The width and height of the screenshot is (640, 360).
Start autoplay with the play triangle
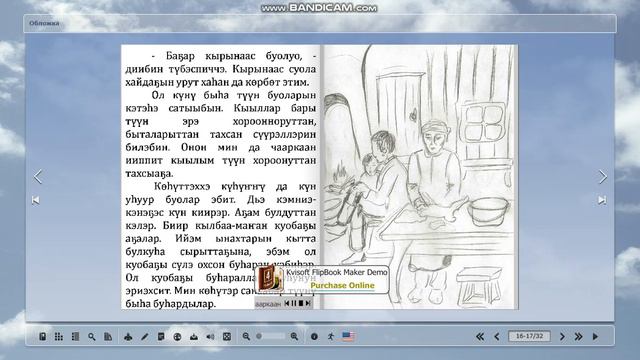click(595, 336)
